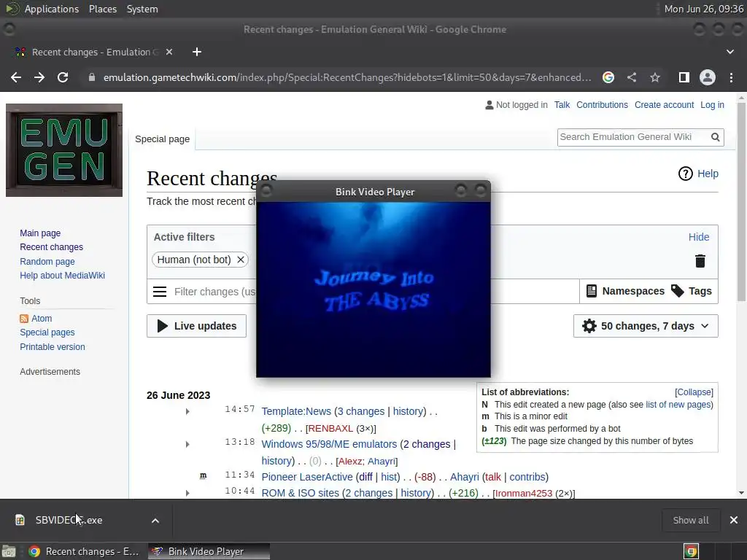Open the Namespaces filter

(x=625, y=291)
